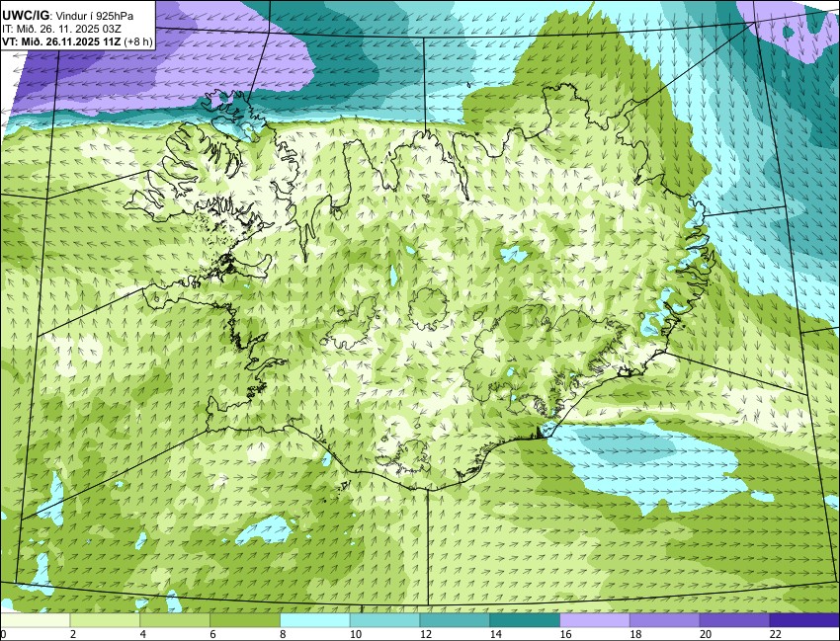The height and width of the screenshot is (641, 840).
Task: Click the legend value label '12'
Action: click(426, 634)
